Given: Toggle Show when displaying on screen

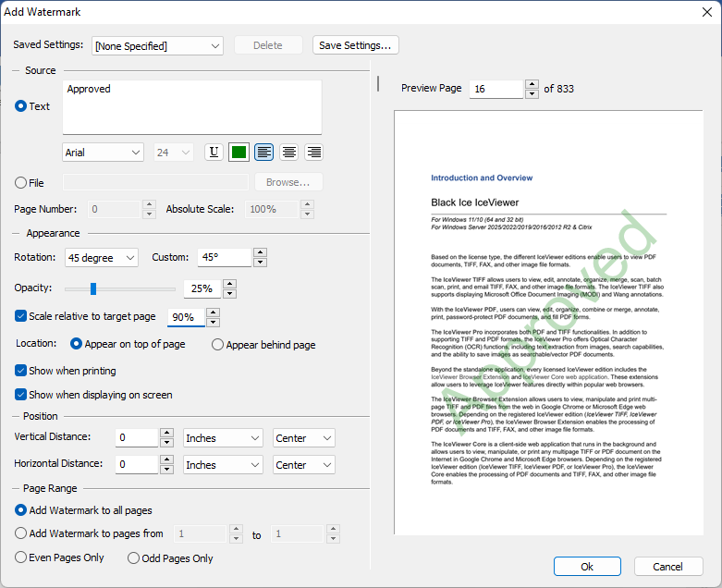Looking at the screenshot, I should [x=20, y=394].
